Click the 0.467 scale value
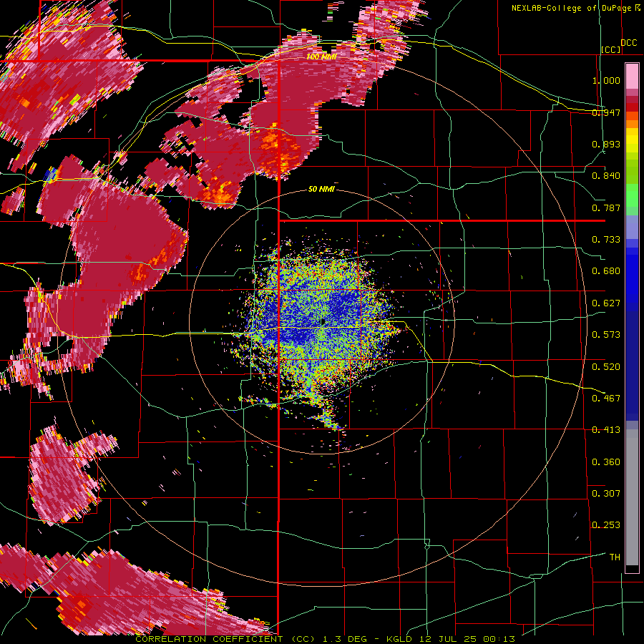Screen dimensions: 644x644 [606, 399]
